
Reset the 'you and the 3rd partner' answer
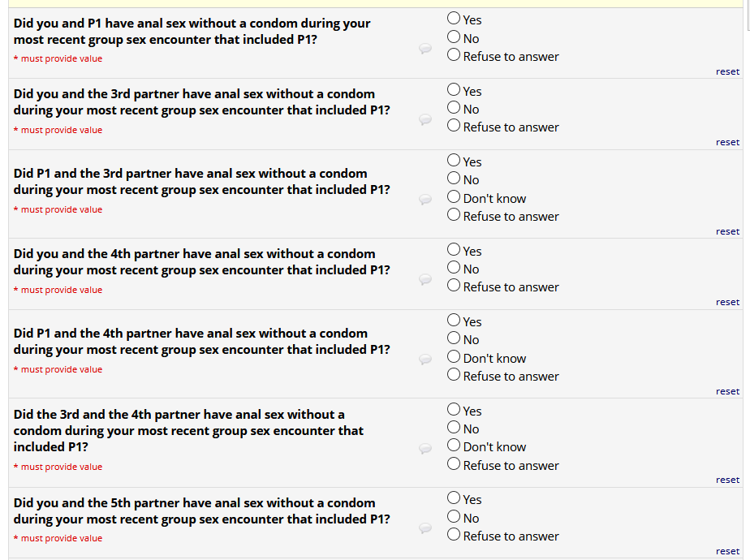pos(727,142)
